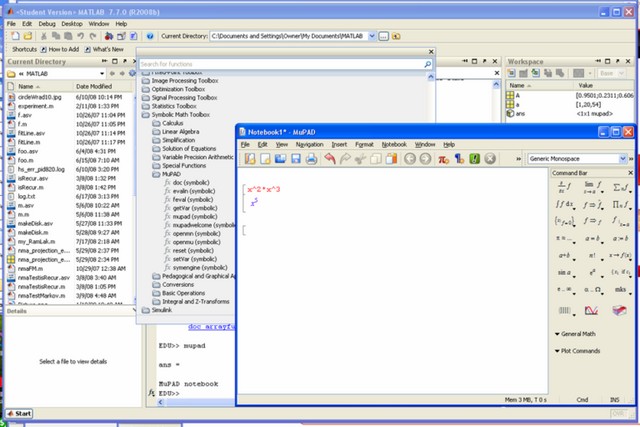This screenshot has width=640, height=427.
Task: Insert a 2D function plot from the Command Bar
Action: (591, 311)
